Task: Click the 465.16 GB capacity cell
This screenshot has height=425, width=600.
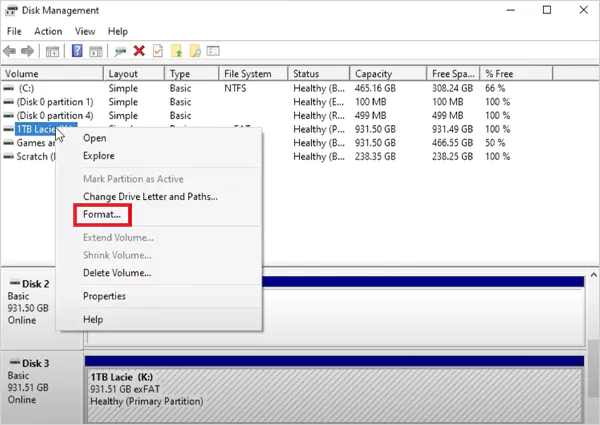Action: pyautogui.click(x=375, y=88)
